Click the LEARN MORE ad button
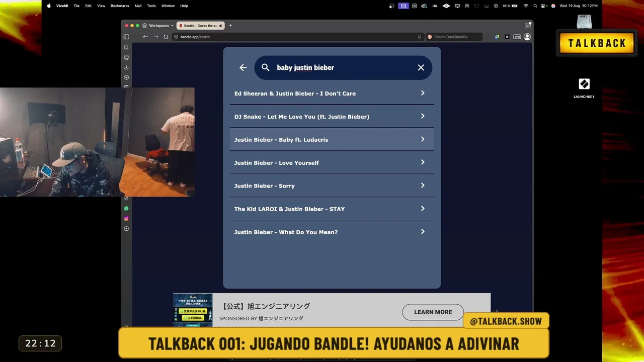The image size is (644, 362). point(433,312)
